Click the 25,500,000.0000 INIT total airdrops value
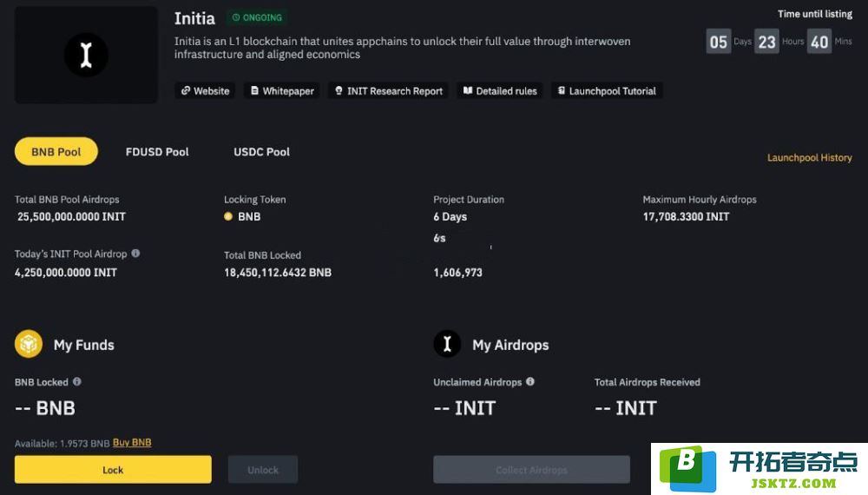 (71, 216)
